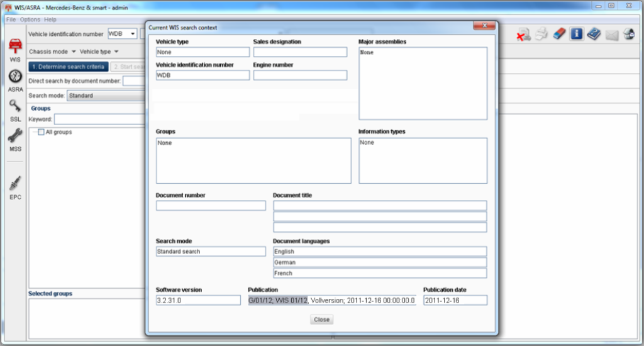
Task: Click the eraser icon in toolbar
Action: [559, 34]
